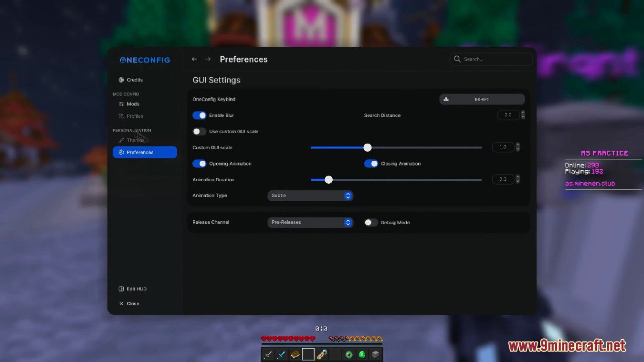Toggle off Closing Animation

(371, 164)
